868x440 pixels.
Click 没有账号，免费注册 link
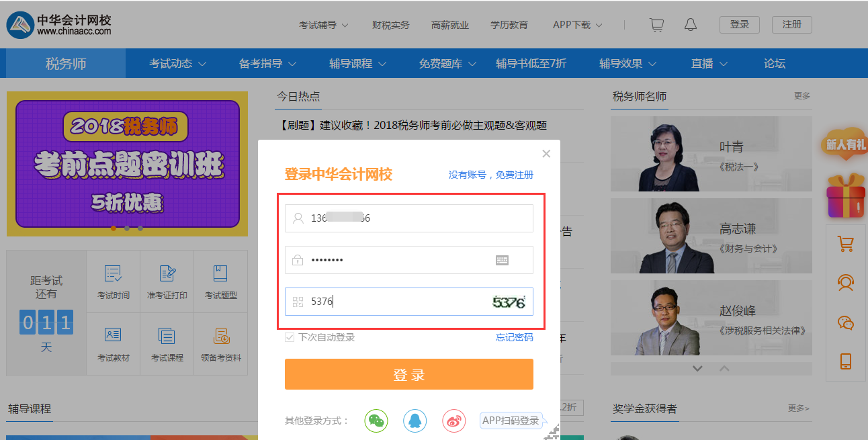click(491, 175)
